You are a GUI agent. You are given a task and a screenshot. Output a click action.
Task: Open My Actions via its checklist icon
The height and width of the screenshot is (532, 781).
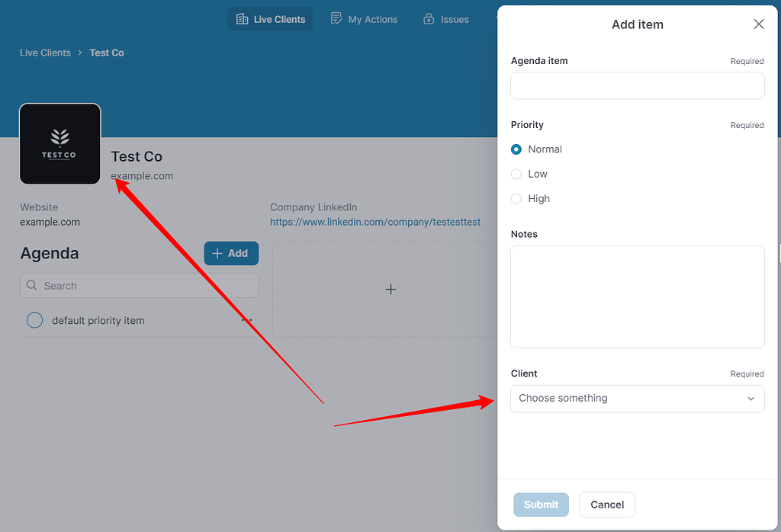[x=336, y=19]
